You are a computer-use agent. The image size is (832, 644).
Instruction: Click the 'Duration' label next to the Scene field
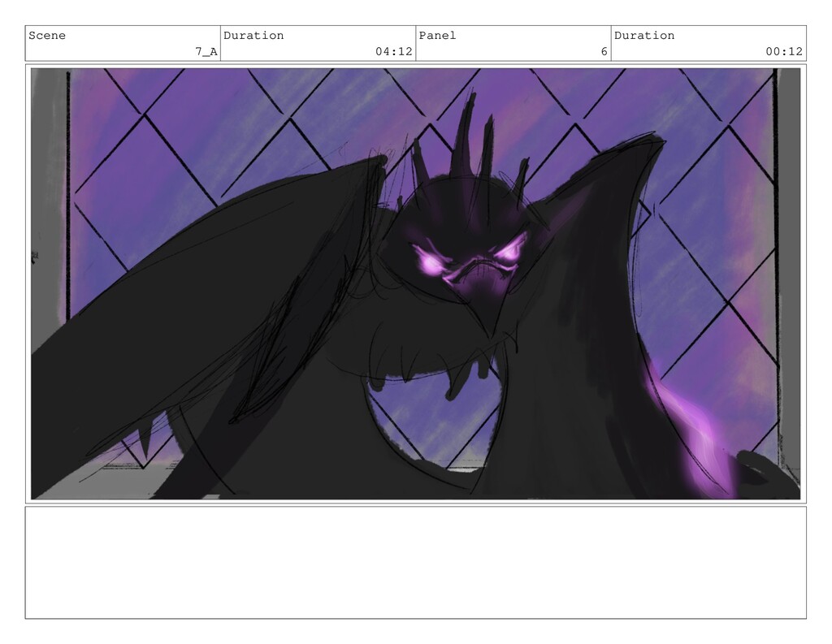click(253, 36)
